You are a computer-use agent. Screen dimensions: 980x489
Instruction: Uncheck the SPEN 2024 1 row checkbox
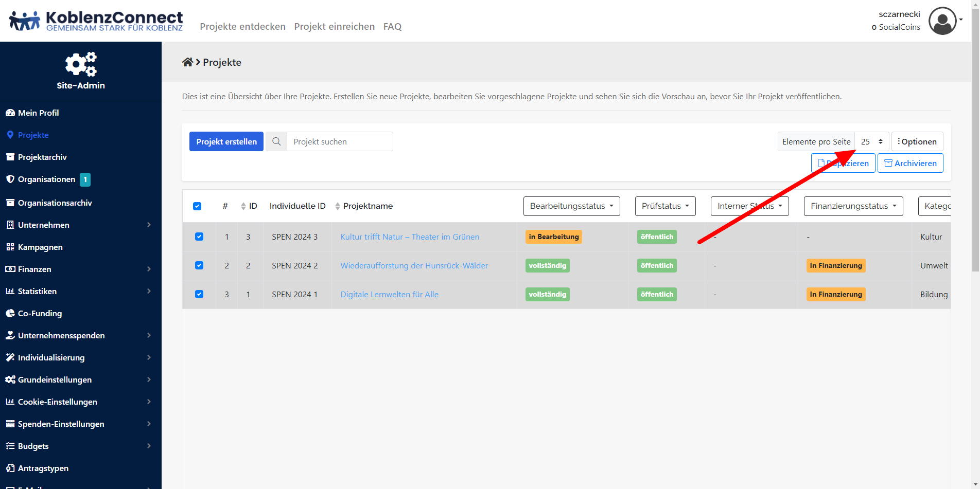(199, 294)
